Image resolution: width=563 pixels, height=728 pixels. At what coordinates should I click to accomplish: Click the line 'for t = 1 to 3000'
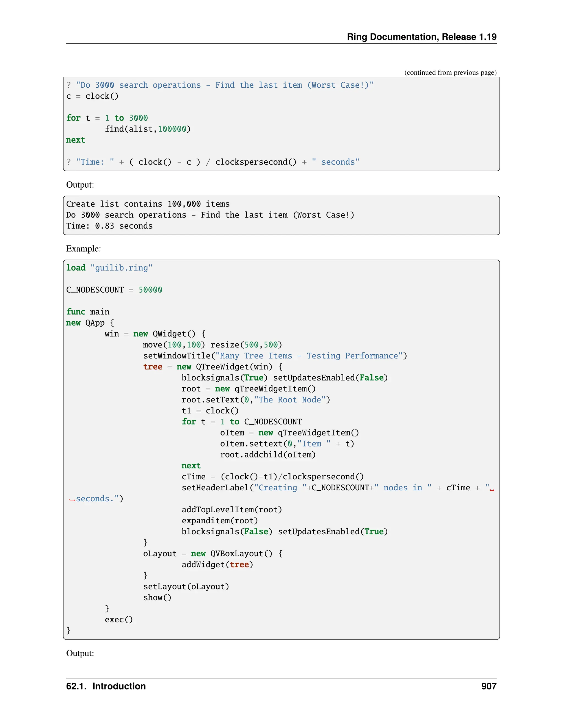click(x=107, y=118)
